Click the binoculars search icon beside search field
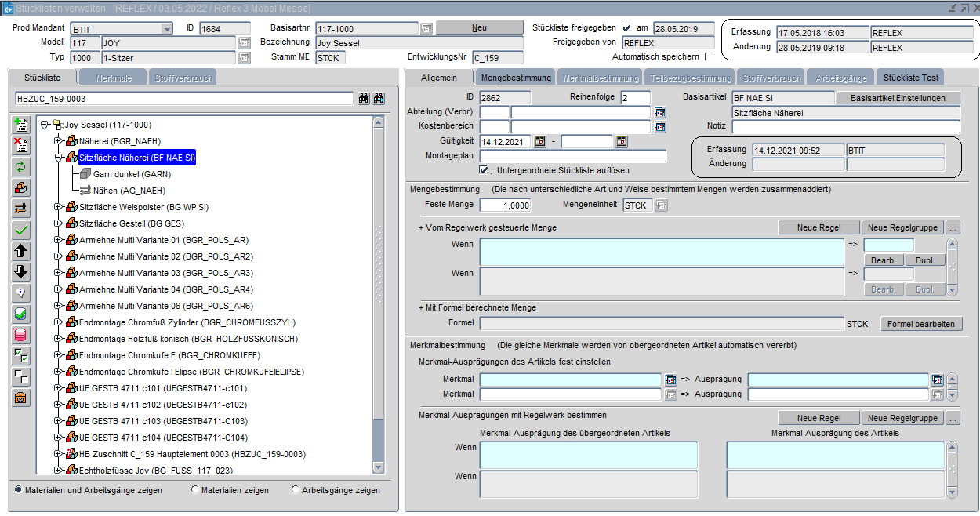Screen dimensions: 980x516 pos(364,99)
